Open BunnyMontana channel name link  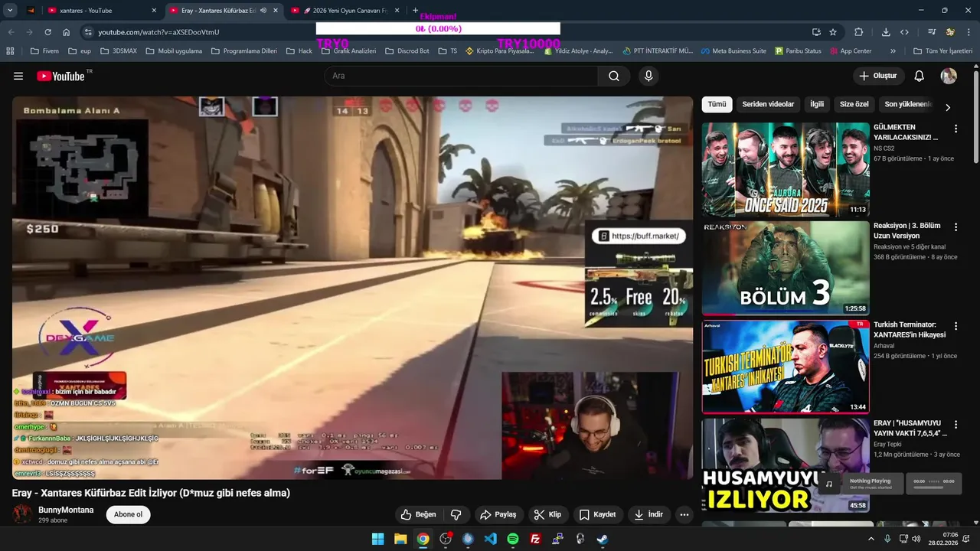(66, 510)
